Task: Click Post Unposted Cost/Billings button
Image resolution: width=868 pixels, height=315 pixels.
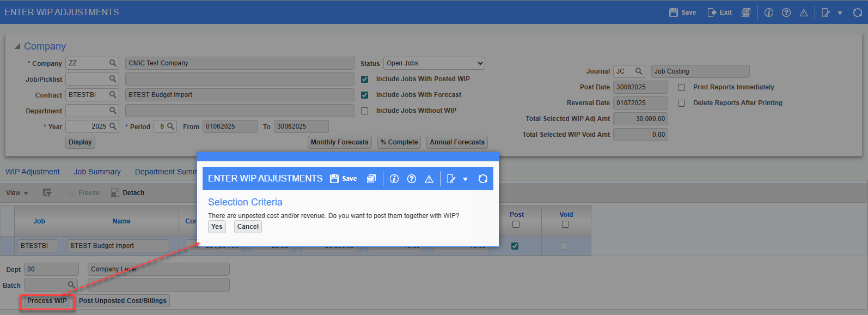Action: pos(123,301)
